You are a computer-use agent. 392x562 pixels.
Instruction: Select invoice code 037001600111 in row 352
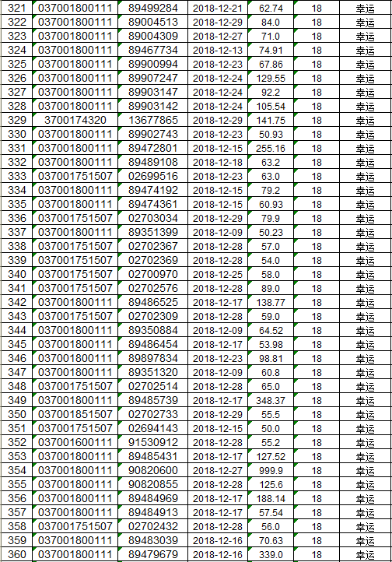75,442
